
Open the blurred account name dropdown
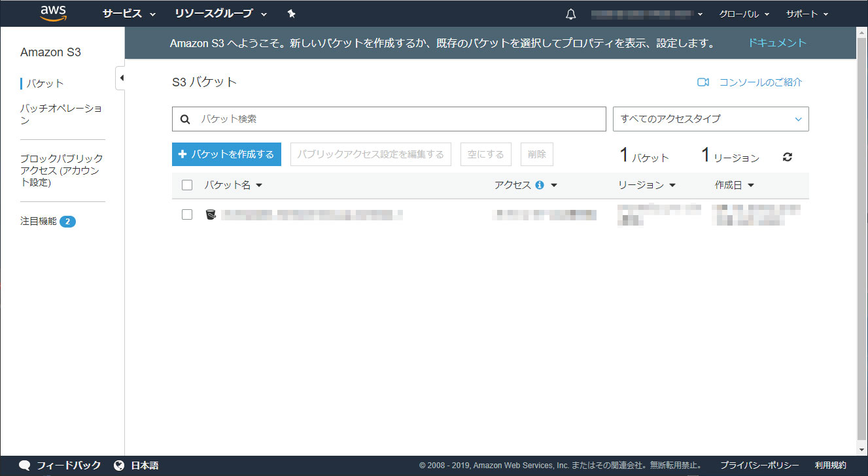tap(647, 14)
